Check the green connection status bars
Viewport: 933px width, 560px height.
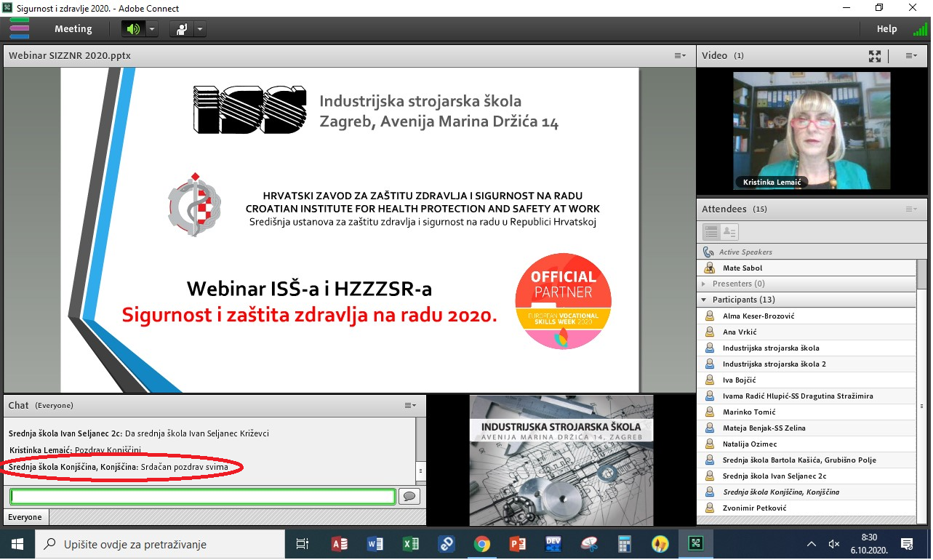(x=920, y=29)
